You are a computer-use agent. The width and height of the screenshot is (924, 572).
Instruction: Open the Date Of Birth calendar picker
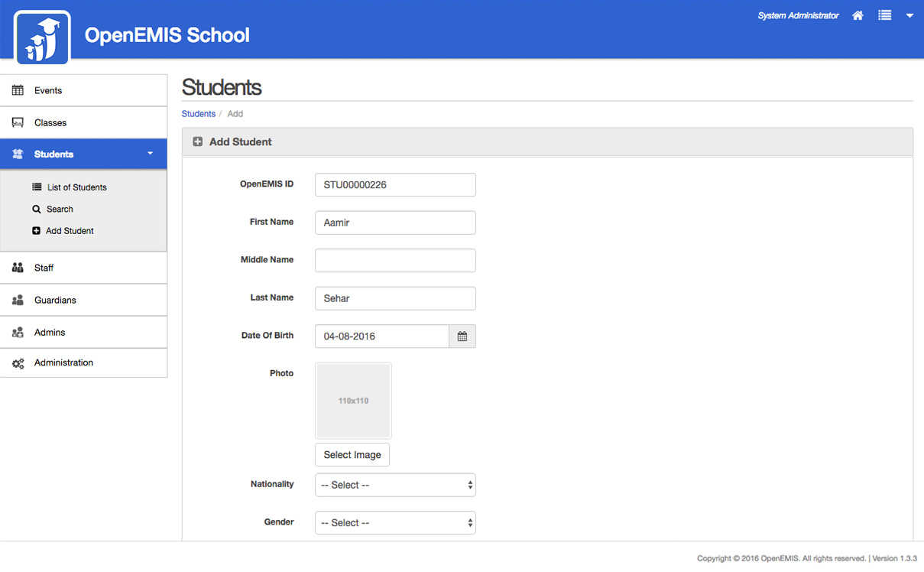point(462,336)
